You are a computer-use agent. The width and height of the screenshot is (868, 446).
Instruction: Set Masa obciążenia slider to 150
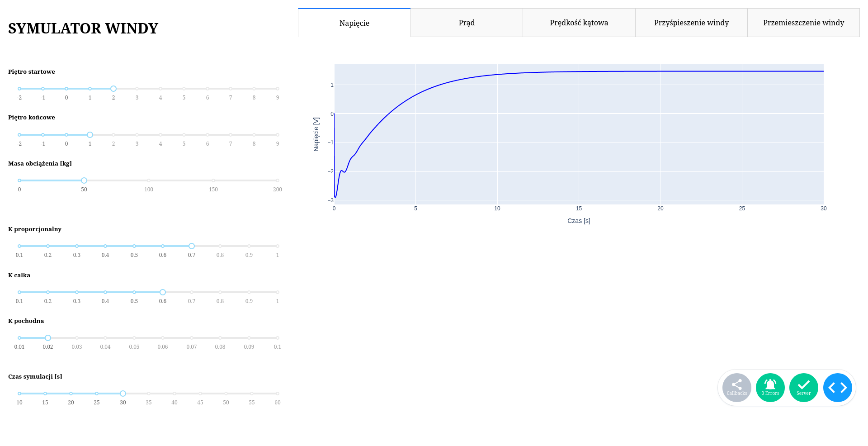[x=213, y=180]
